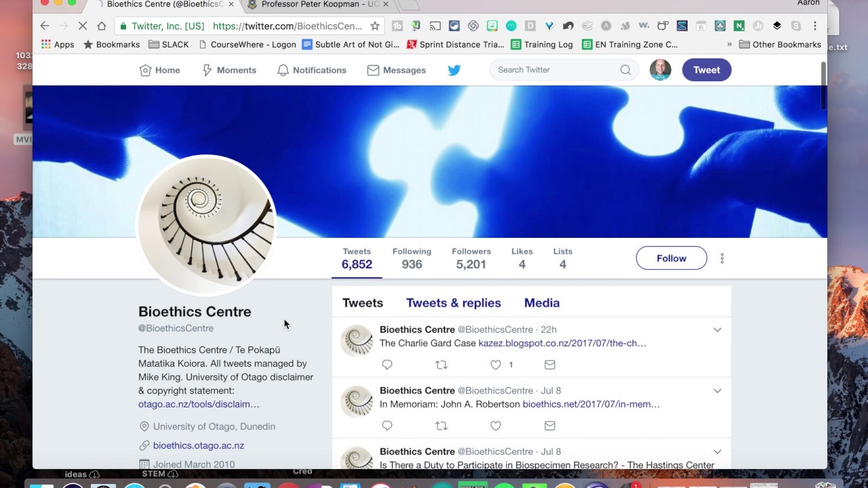Click the Tweet compose button

(707, 70)
